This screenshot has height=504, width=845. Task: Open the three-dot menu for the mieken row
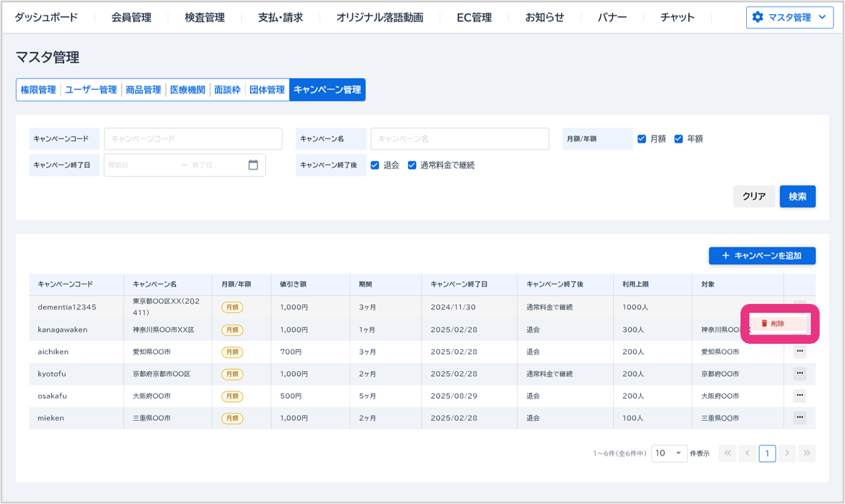pos(799,418)
